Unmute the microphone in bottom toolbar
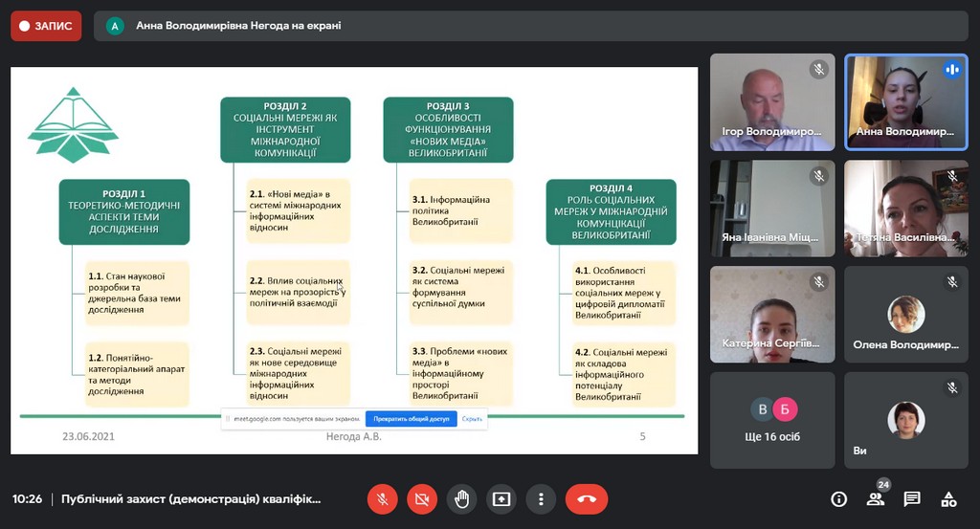Viewport: 980px width, 529px height. (382, 498)
